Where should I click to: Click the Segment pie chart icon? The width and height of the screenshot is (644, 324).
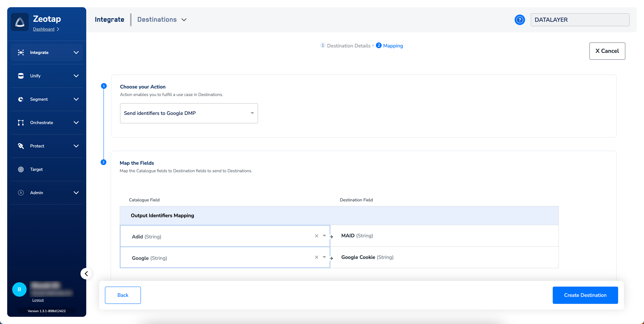pos(21,99)
